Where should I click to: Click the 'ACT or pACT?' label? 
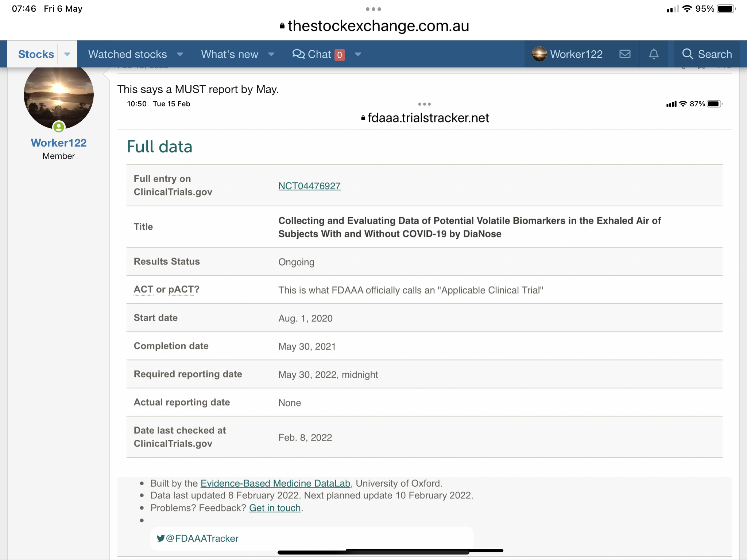(x=166, y=289)
